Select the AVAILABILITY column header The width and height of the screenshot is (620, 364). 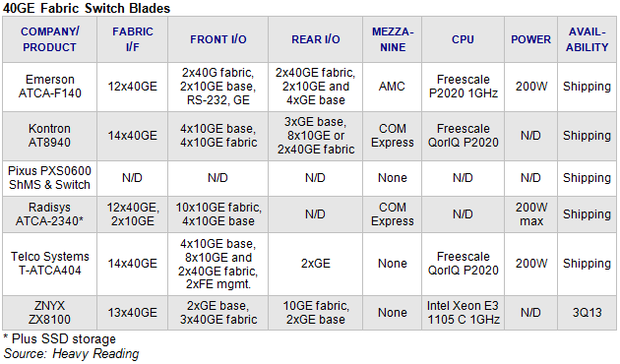(x=587, y=39)
